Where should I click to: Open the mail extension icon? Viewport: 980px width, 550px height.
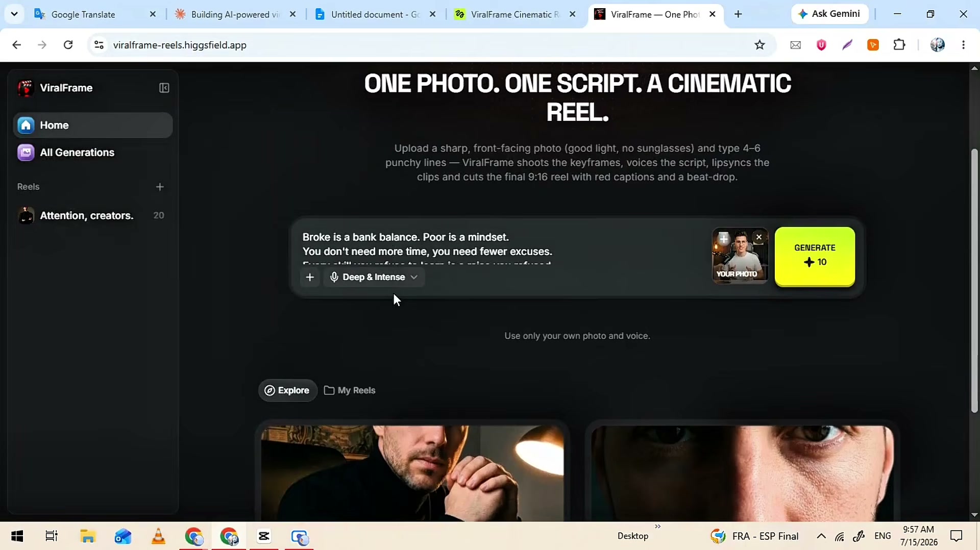click(x=795, y=45)
